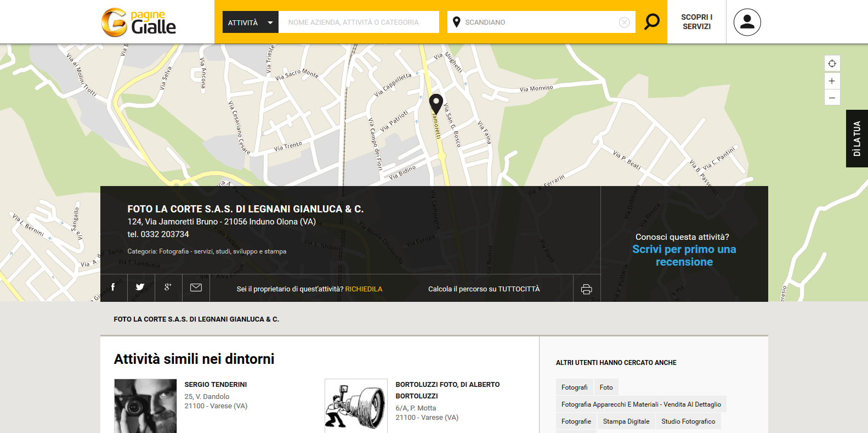Open the Pagine Gialle logo homepage
The width and height of the screenshot is (868, 433).
point(139,22)
